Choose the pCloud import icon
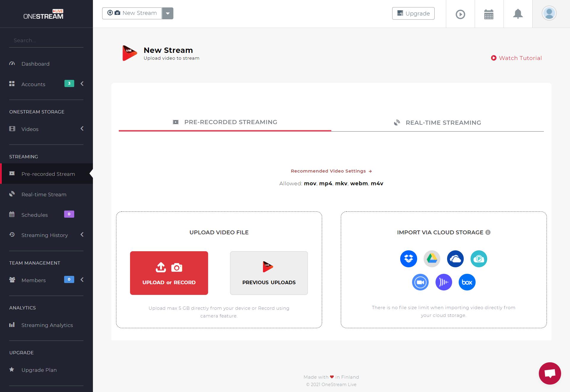 point(479,259)
